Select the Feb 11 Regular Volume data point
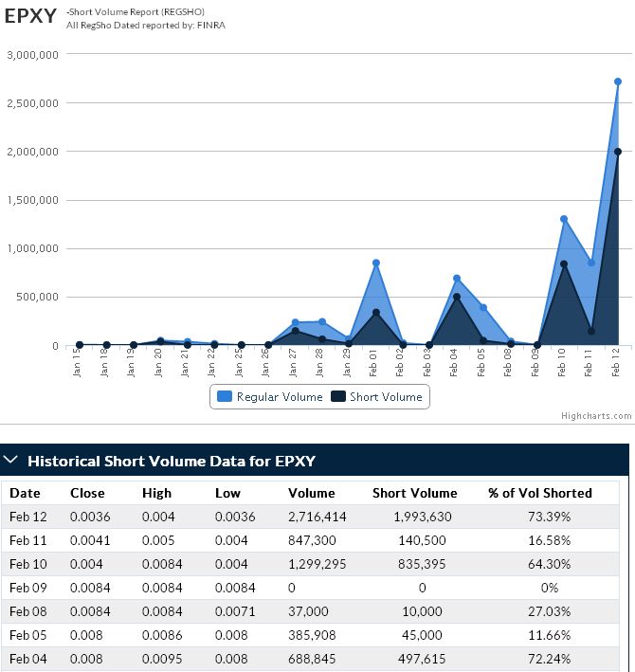The image size is (635, 672). pos(591,263)
